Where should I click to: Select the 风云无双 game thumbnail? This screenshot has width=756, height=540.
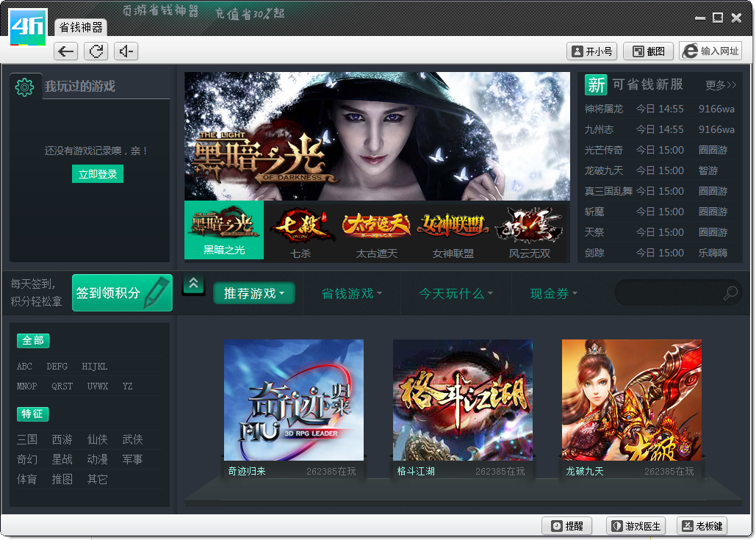click(x=530, y=234)
